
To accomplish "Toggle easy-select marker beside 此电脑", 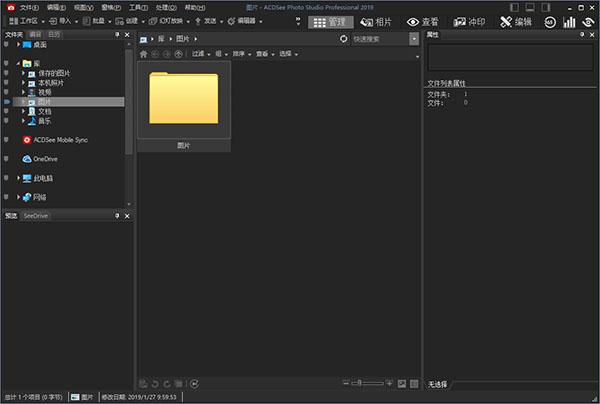I will 6,178.
